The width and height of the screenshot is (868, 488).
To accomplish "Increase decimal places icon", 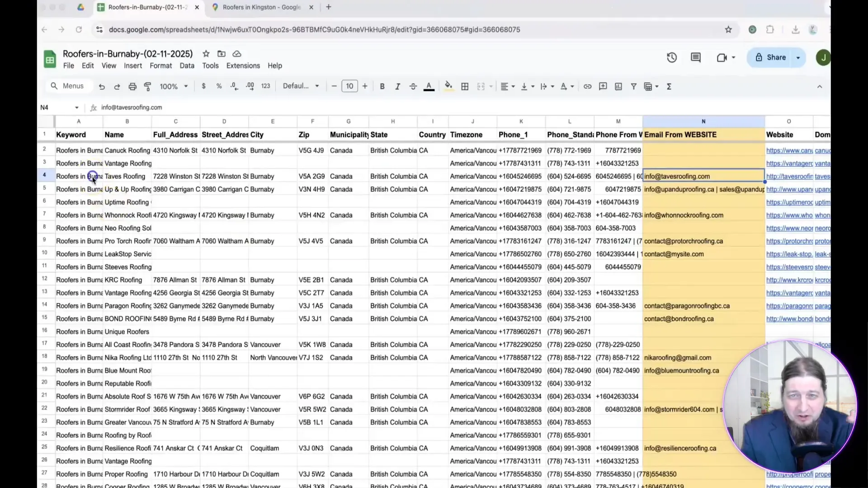I will [x=250, y=86].
